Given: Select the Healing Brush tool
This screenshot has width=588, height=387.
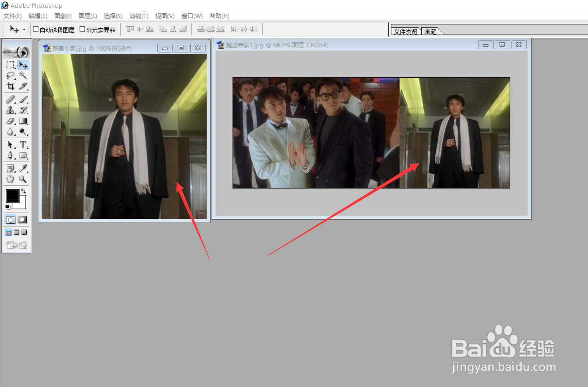Looking at the screenshot, I should [x=10, y=99].
